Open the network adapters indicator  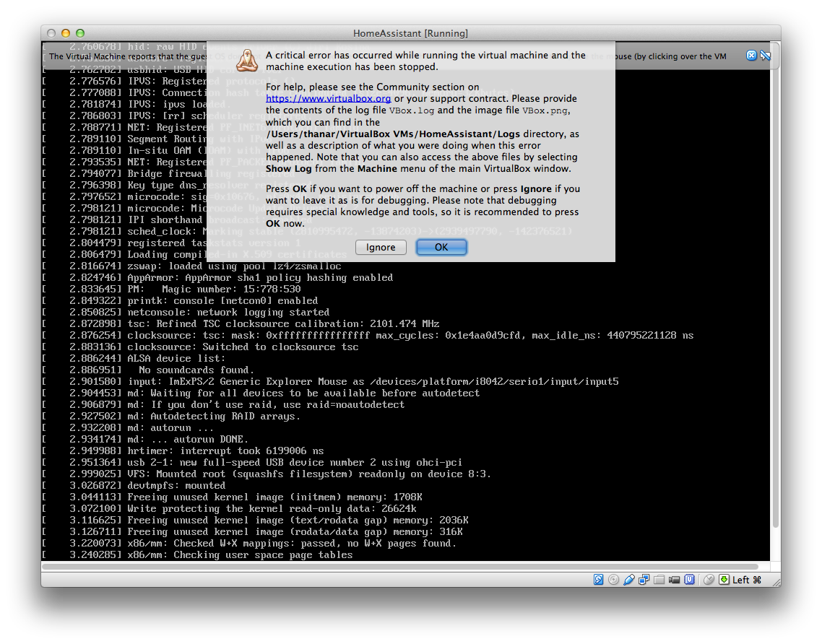click(x=644, y=580)
